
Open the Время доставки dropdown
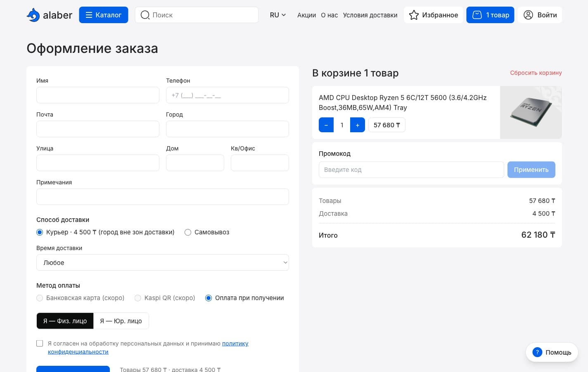(x=163, y=262)
